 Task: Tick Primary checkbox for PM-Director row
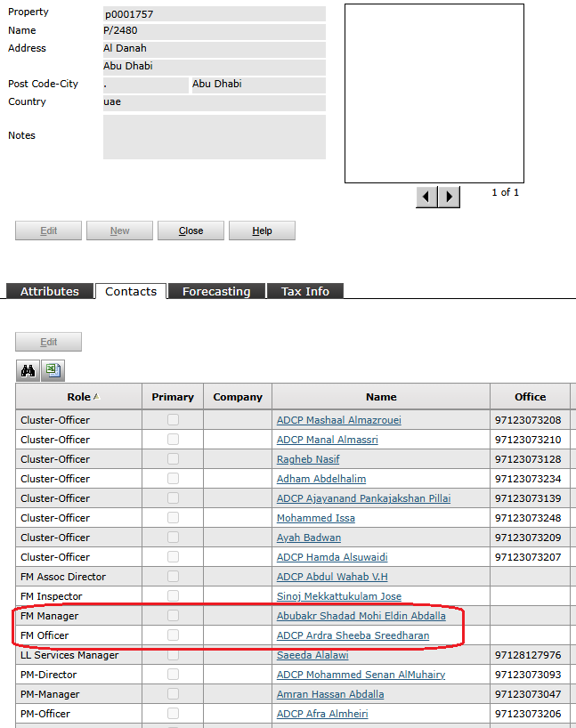[x=173, y=674]
